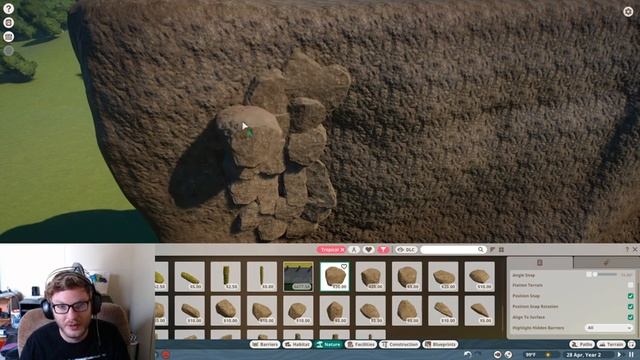Switch to grid view icon in browser
This screenshot has width=640, height=360.
[502, 249]
